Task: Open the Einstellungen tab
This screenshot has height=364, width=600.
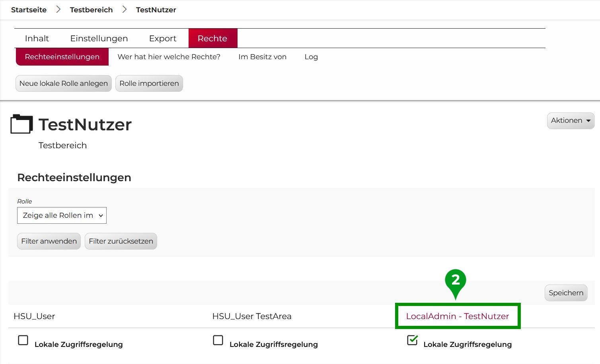Action: (x=99, y=39)
